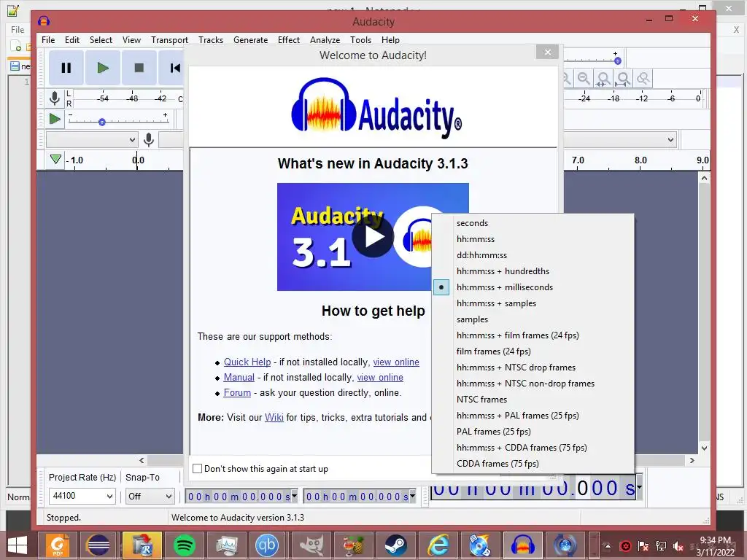Close the Welcome to Audacity dialog

[547, 52]
